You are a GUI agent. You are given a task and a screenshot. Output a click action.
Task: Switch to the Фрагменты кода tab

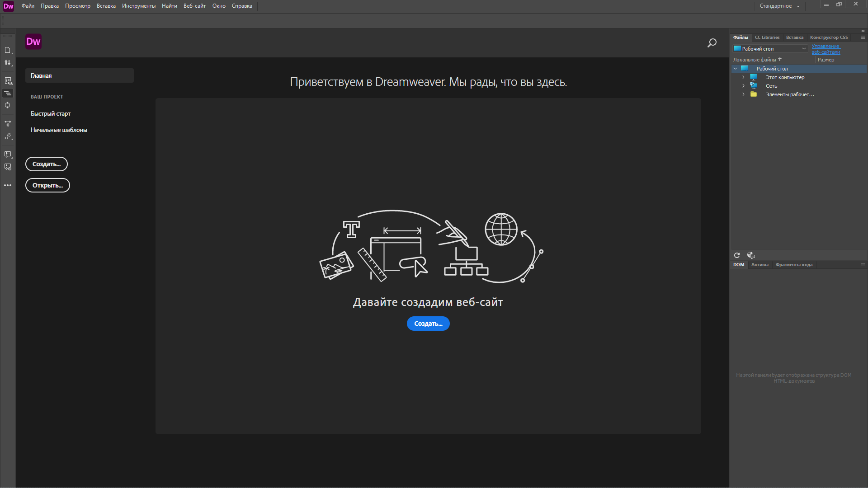[x=794, y=265]
